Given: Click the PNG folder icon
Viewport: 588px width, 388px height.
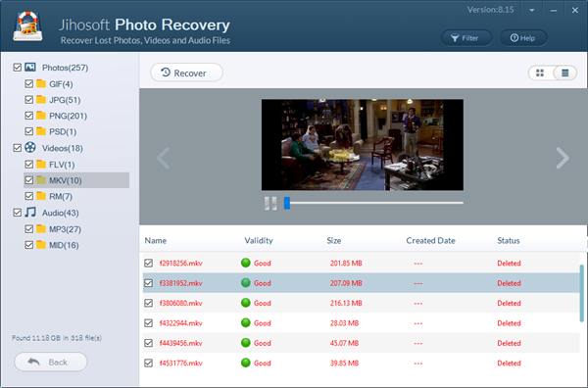Looking at the screenshot, I should click(41, 115).
